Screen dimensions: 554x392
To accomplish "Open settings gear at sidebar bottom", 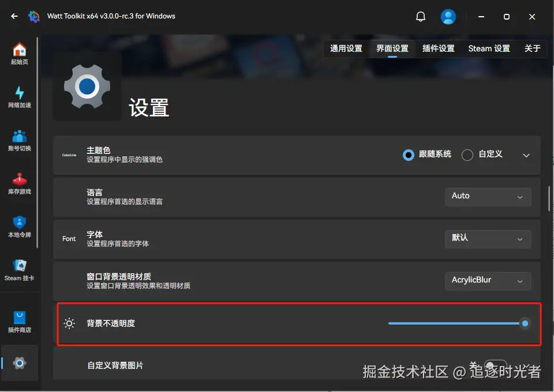I will point(20,363).
